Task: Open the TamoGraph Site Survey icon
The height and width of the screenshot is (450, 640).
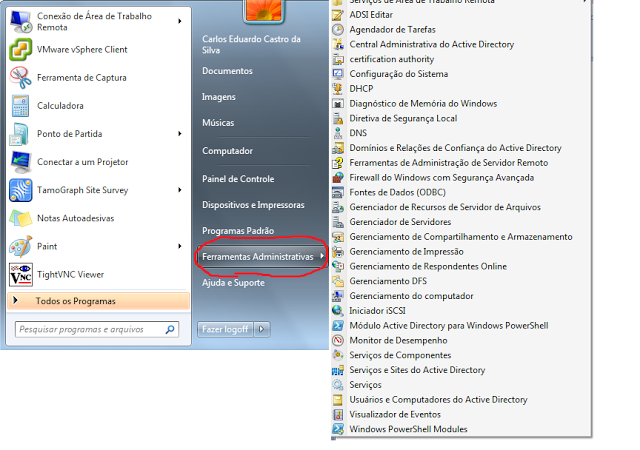Action: tap(20, 190)
